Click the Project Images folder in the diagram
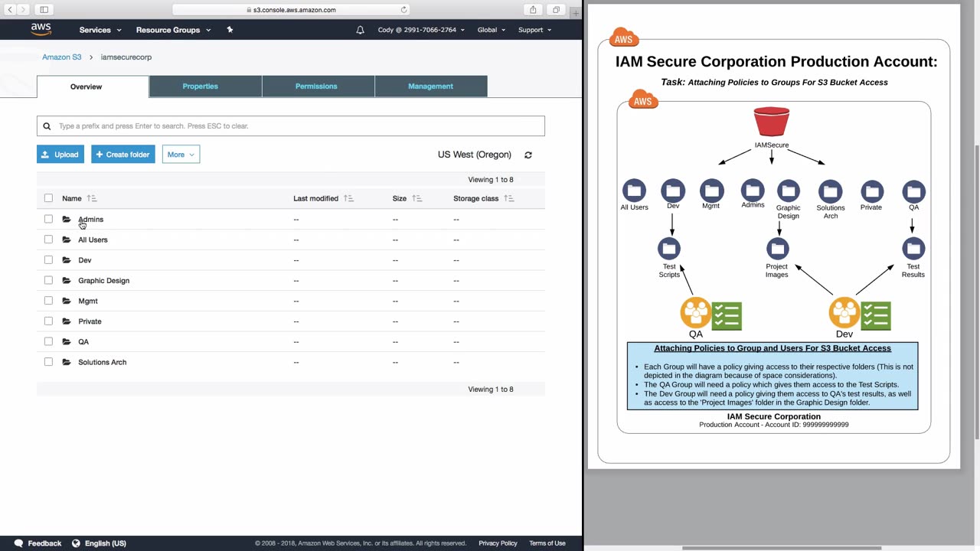 [778, 249]
